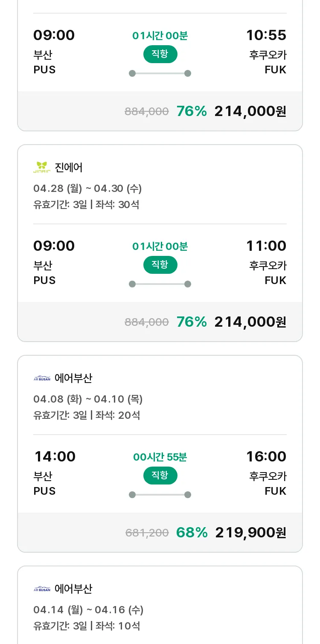
Task: Tap route line on 14:00 Air Busan flight
Action: coord(160,495)
